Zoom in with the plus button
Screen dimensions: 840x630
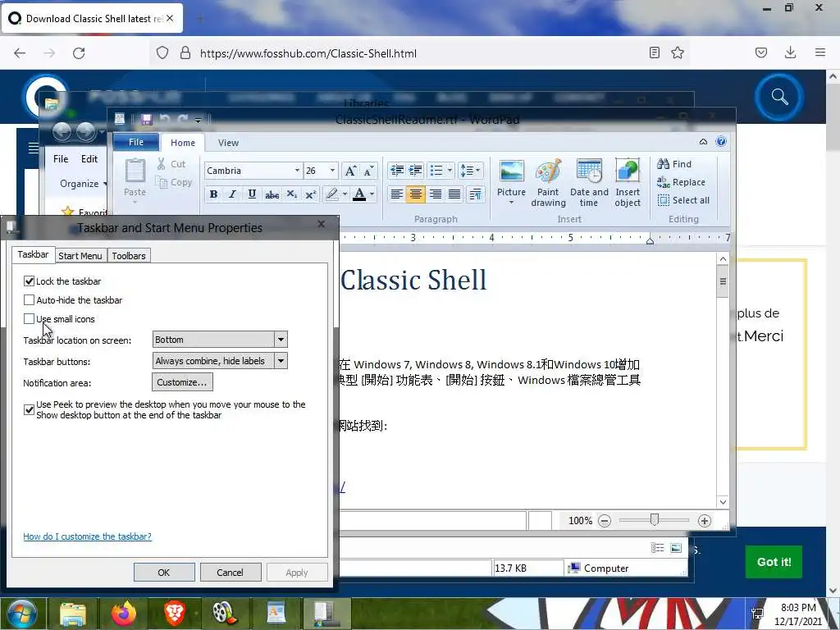[705, 521]
